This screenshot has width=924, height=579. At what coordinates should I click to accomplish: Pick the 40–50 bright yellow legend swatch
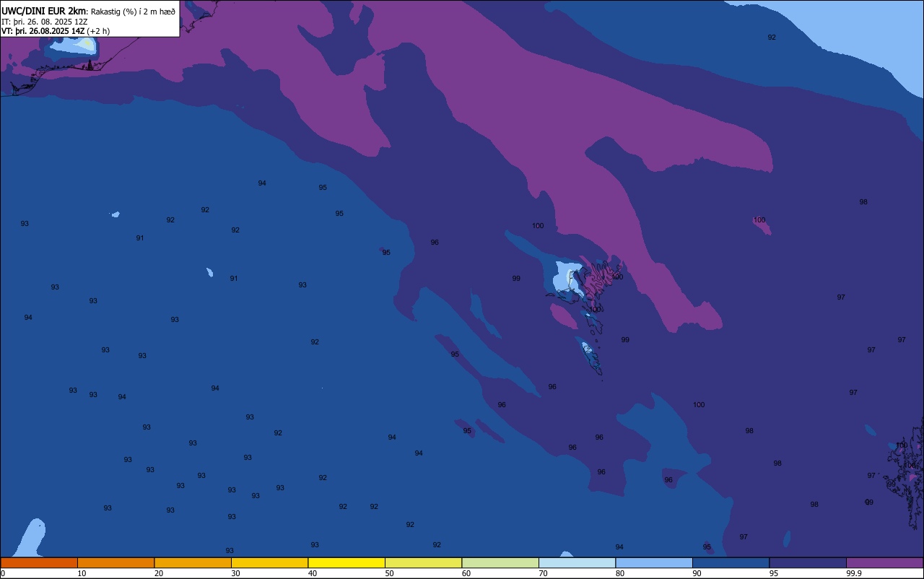346,562
